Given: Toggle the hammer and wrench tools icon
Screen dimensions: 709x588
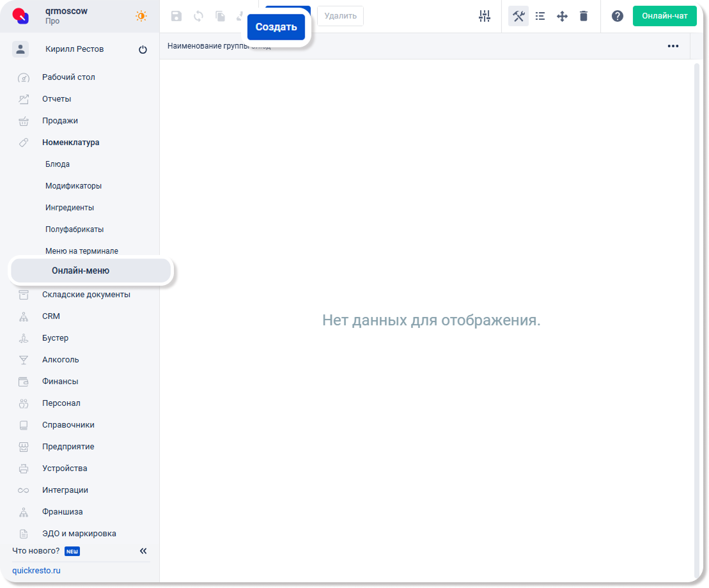Looking at the screenshot, I should (518, 16).
